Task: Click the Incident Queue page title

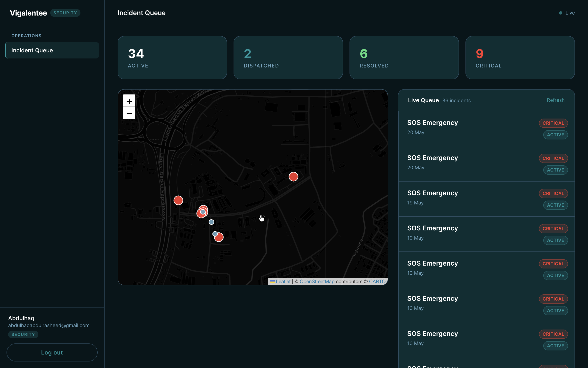Action: pos(141,13)
